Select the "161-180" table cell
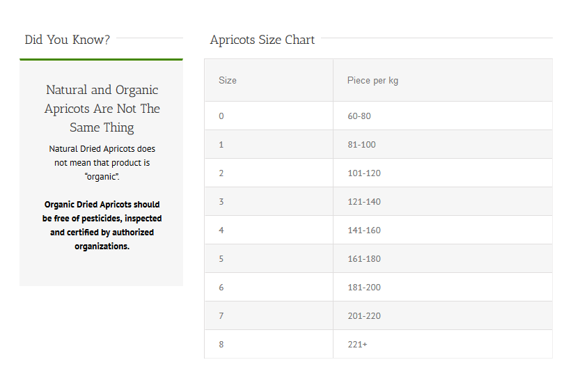The width and height of the screenshot is (573, 392). 364,259
